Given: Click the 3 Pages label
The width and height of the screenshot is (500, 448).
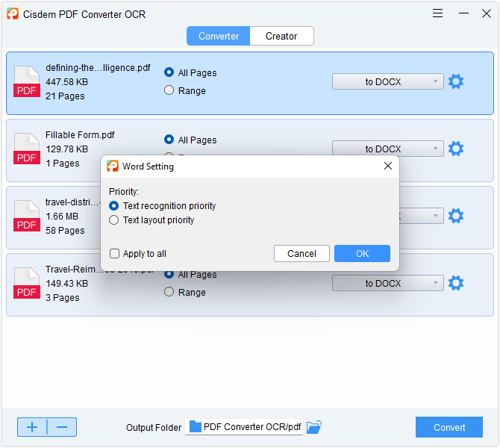Looking at the screenshot, I should coord(63,298).
